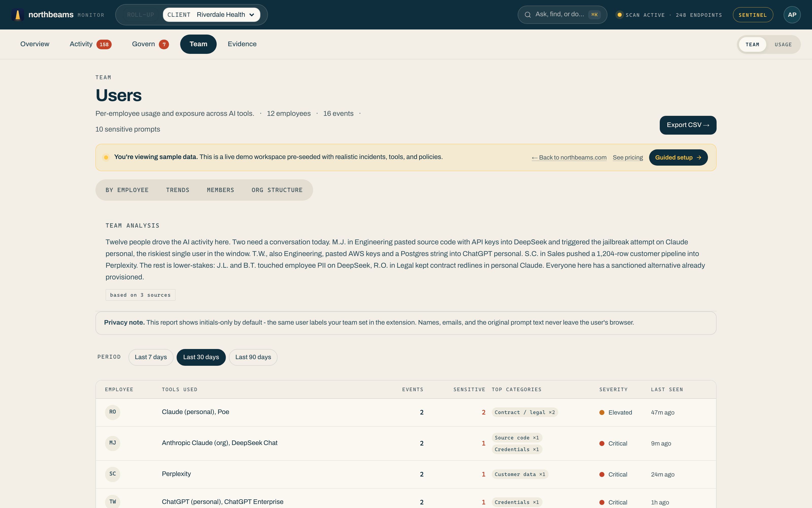
Task: Select the Last 30 days period
Action: [201, 357]
